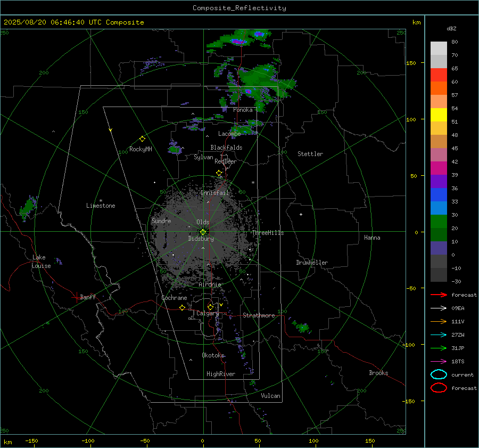This screenshot has width=479, height=448.
Task: Click the RedDeer city label
Action: [226, 161]
